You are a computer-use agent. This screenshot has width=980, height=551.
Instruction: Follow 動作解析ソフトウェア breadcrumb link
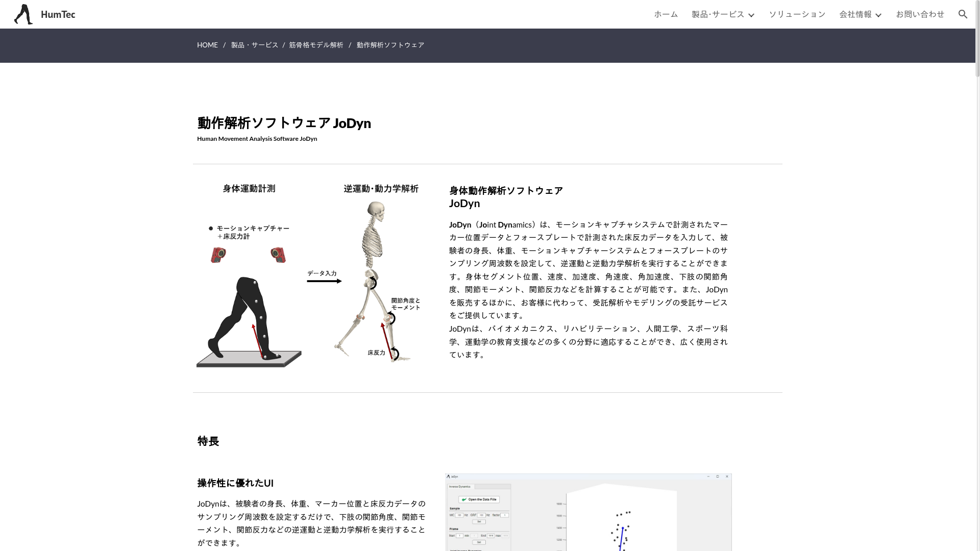point(390,45)
